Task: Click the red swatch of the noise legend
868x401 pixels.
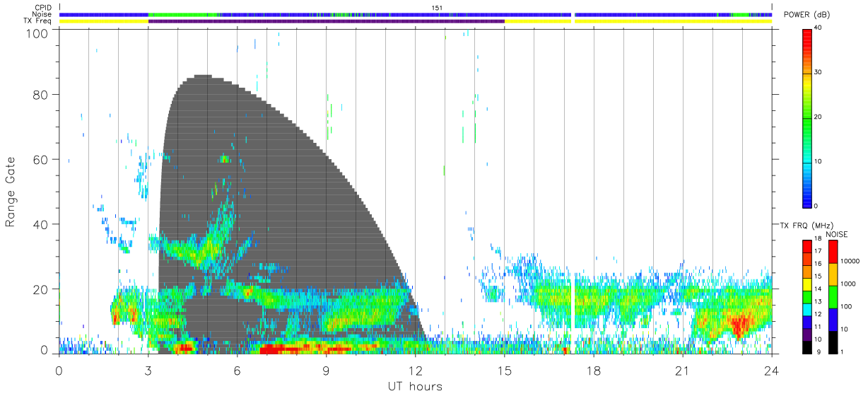Action: (832, 252)
